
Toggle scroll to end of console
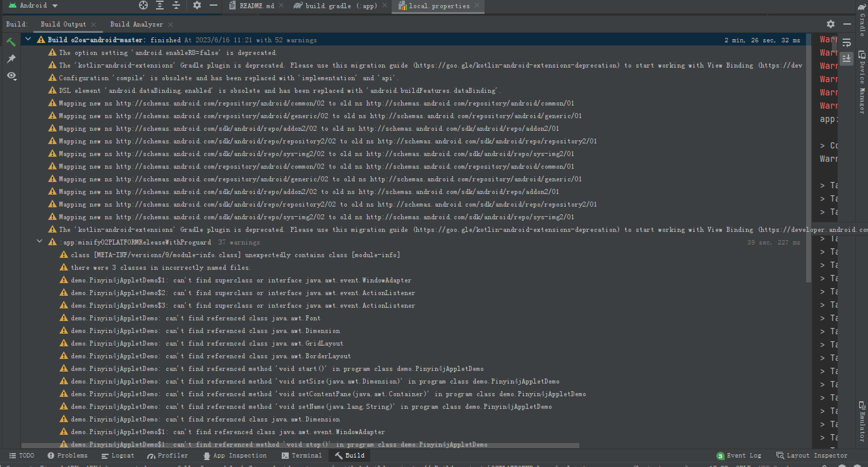point(847,58)
